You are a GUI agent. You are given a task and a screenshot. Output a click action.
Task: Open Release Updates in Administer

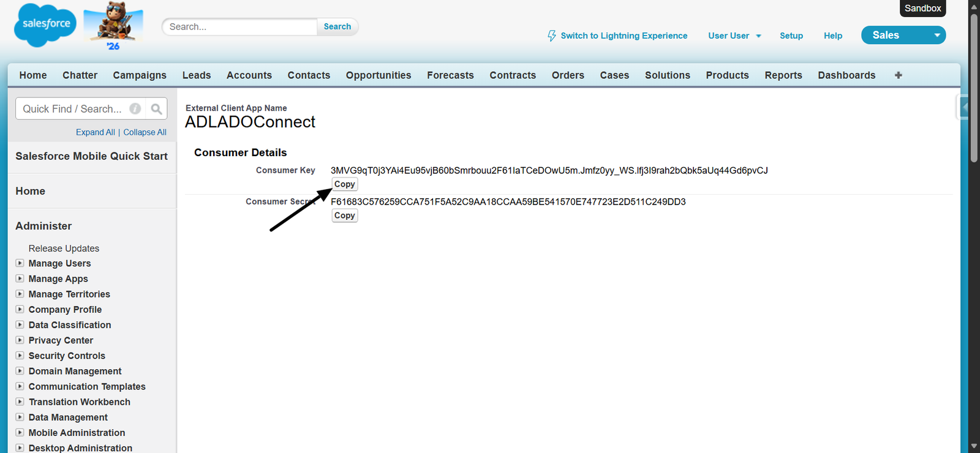coord(64,248)
